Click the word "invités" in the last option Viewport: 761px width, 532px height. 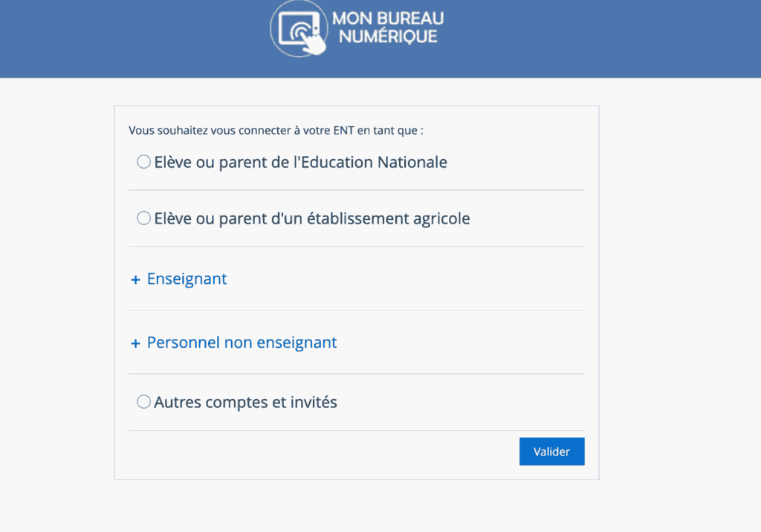click(x=313, y=403)
